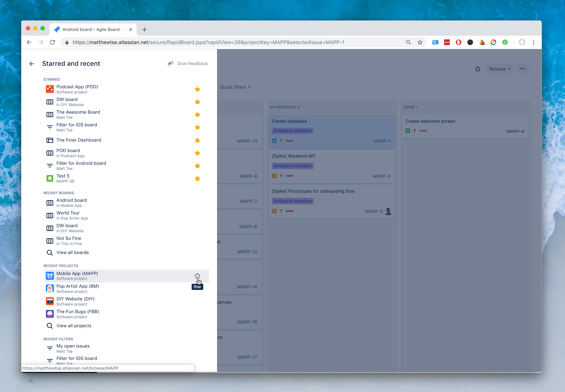
Task: Select the Android board browser tab
Action: (93, 30)
